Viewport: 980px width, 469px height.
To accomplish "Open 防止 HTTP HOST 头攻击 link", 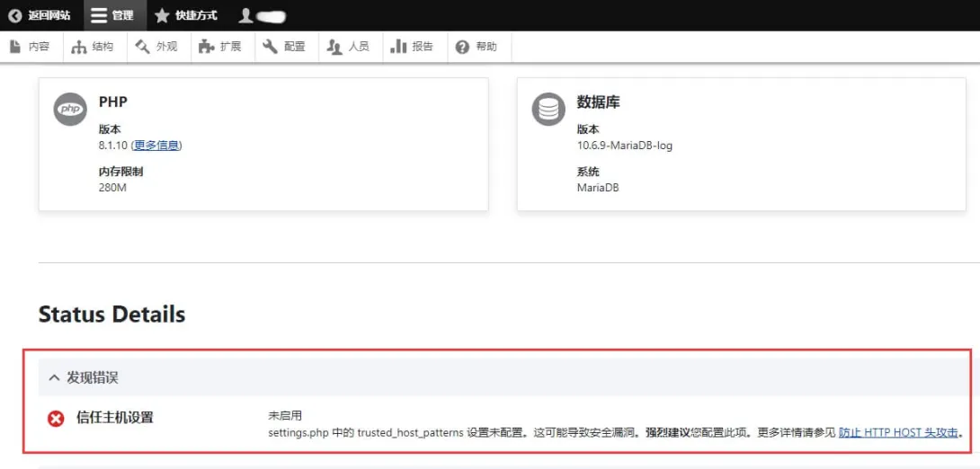I will (x=898, y=432).
